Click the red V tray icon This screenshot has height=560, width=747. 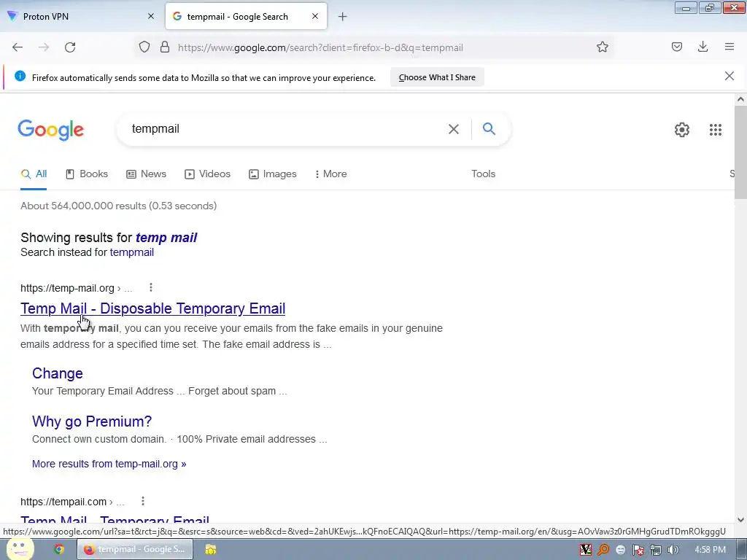point(586,550)
